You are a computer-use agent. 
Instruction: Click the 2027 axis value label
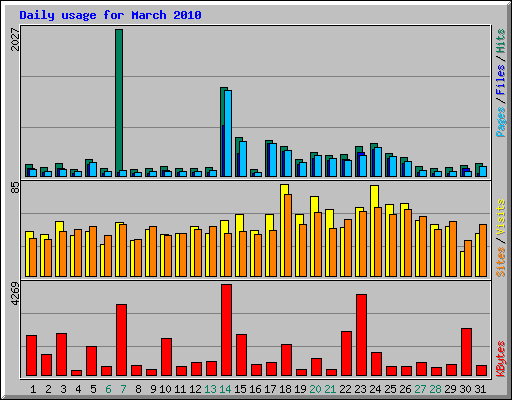point(15,39)
